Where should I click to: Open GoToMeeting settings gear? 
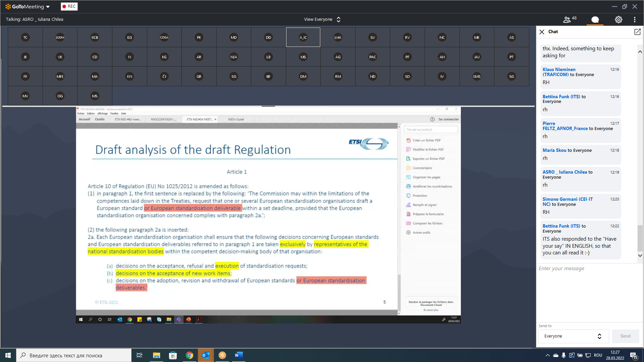coord(619,19)
